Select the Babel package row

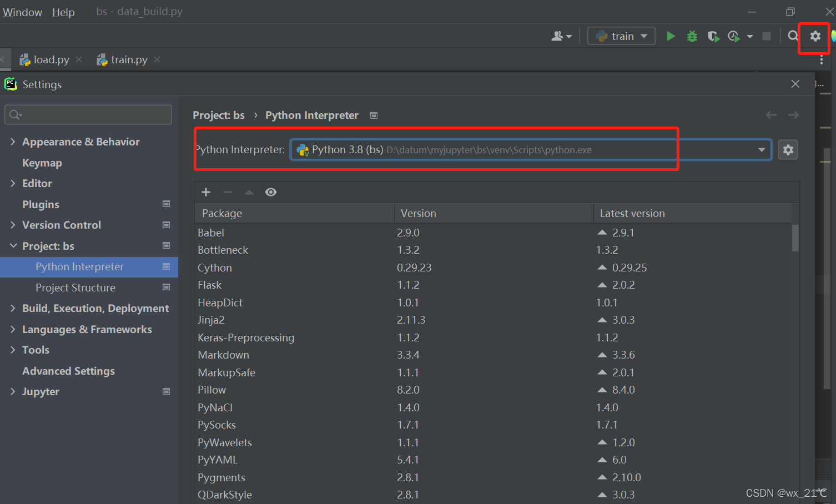click(x=493, y=233)
